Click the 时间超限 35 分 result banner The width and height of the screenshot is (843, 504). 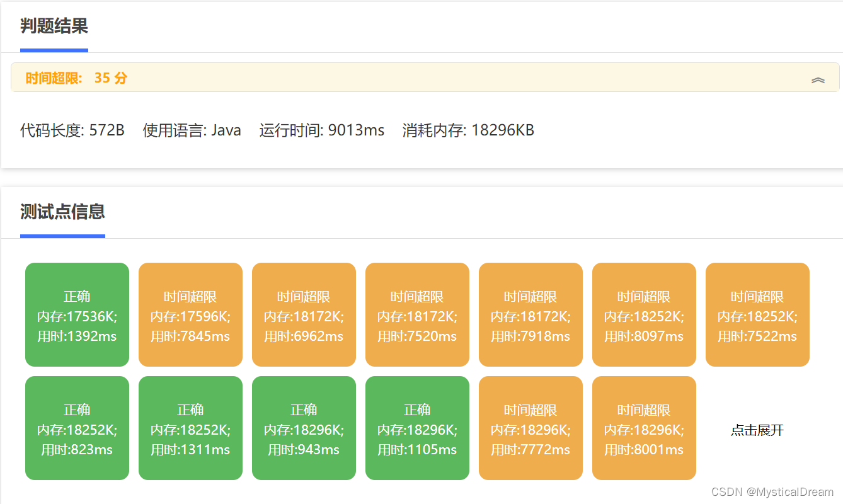pos(425,77)
